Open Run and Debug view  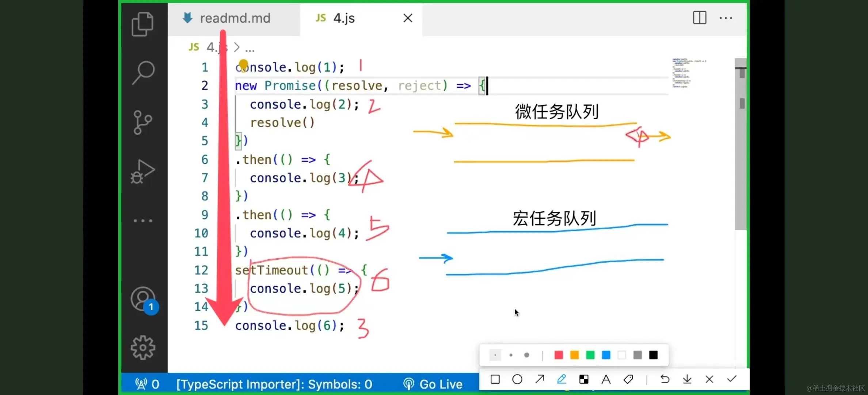(x=142, y=171)
